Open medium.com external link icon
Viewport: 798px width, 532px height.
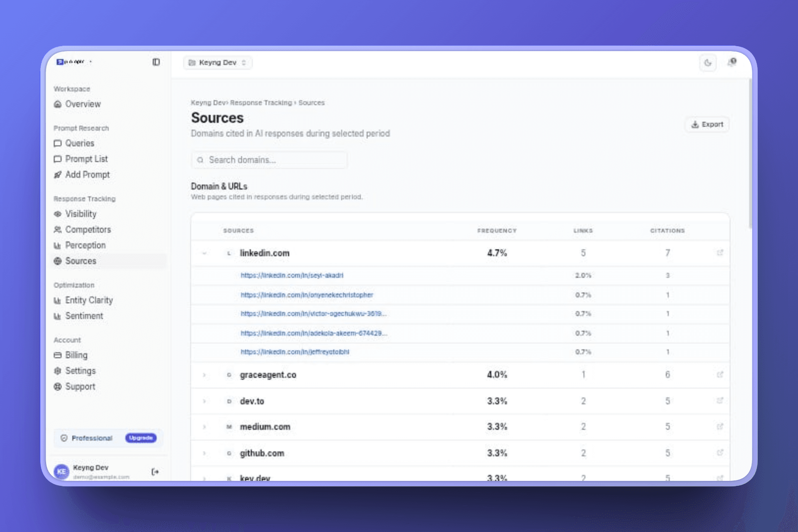click(x=720, y=426)
